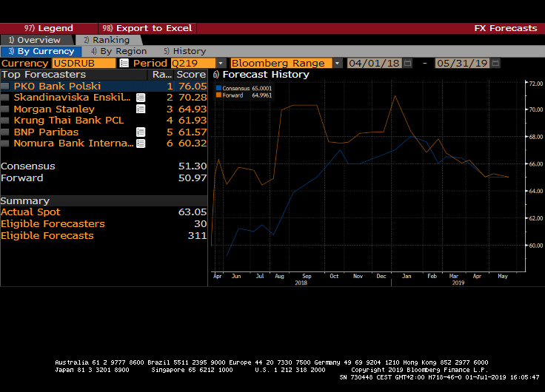Toggle the PKO Bank Polski checkbox
Image resolution: width=545 pixels, height=392 pixels.
click(6, 87)
